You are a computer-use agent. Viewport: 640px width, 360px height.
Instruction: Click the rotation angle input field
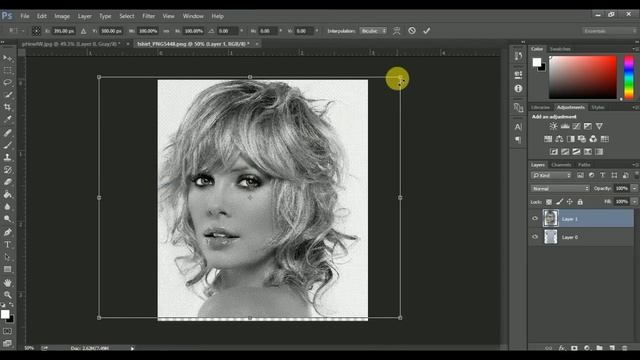228,31
